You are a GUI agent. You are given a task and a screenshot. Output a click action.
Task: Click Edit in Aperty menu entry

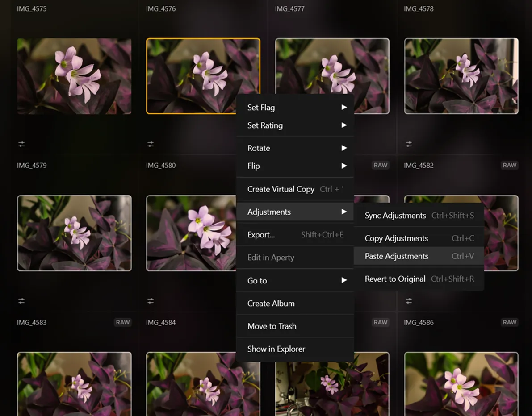295,258
